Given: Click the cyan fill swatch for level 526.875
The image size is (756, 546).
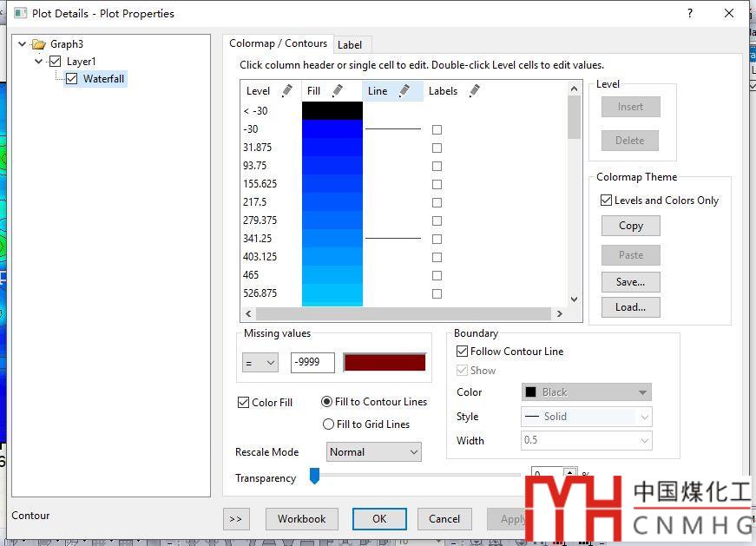Looking at the screenshot, I should click(x=332, y=293).
